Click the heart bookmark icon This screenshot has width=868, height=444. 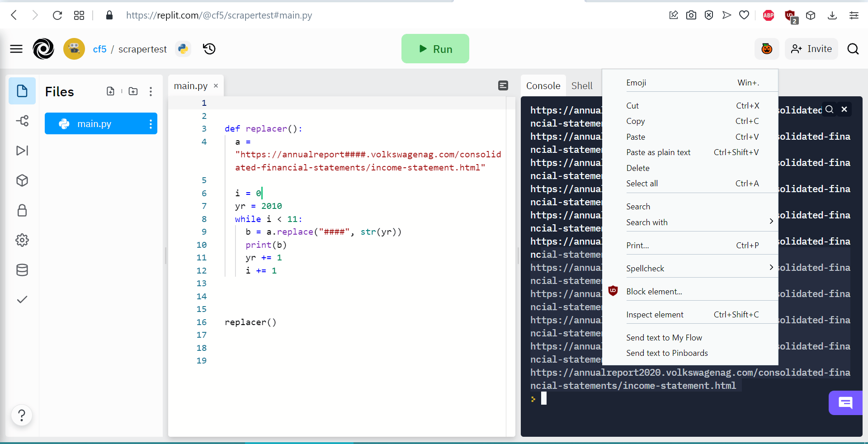[744, 15]
